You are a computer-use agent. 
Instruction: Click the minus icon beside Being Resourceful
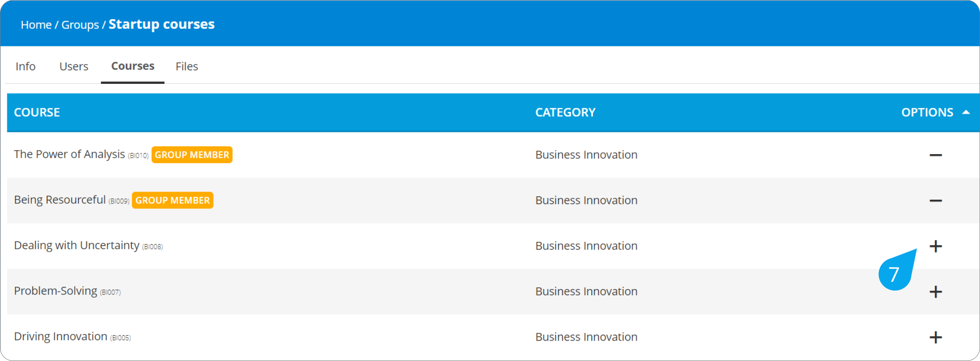(x=936, y=200)
